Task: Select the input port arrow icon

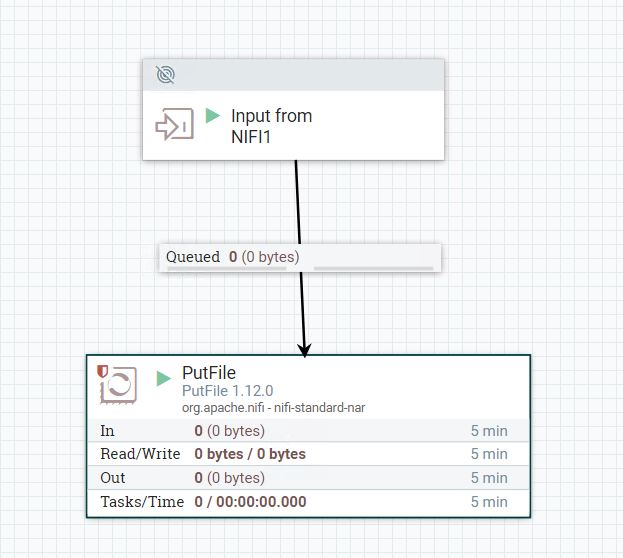Action: coord(174,124)
